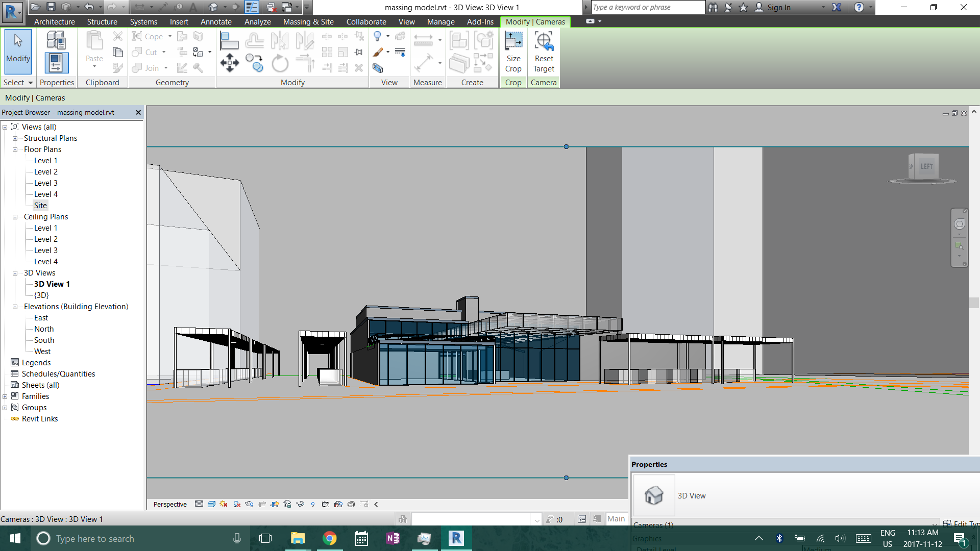Select the Copy tool with circles
980x551 pixels.
254,63
